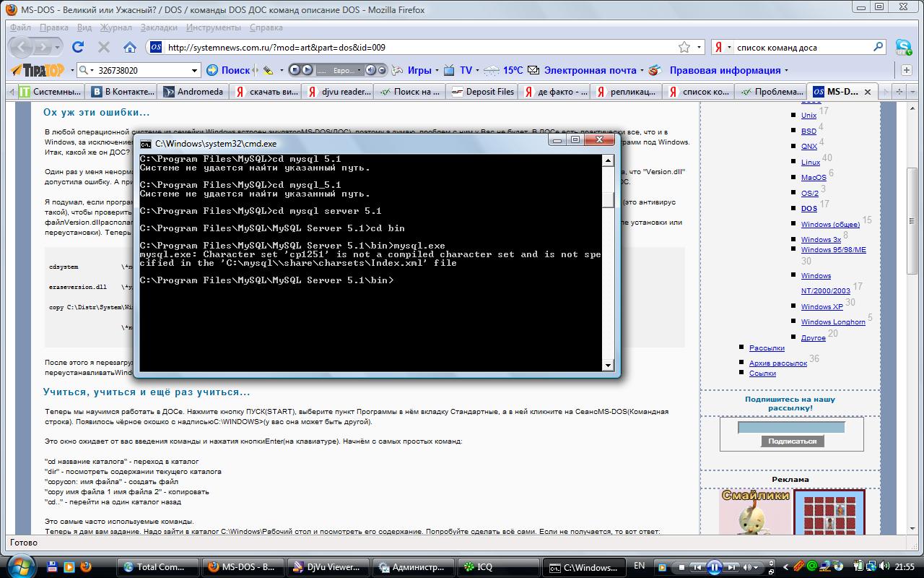Image resolution: width=924 pixels, height=578 pixels.
Task: Switch to the Deposit Files tab
Action: 481,92
